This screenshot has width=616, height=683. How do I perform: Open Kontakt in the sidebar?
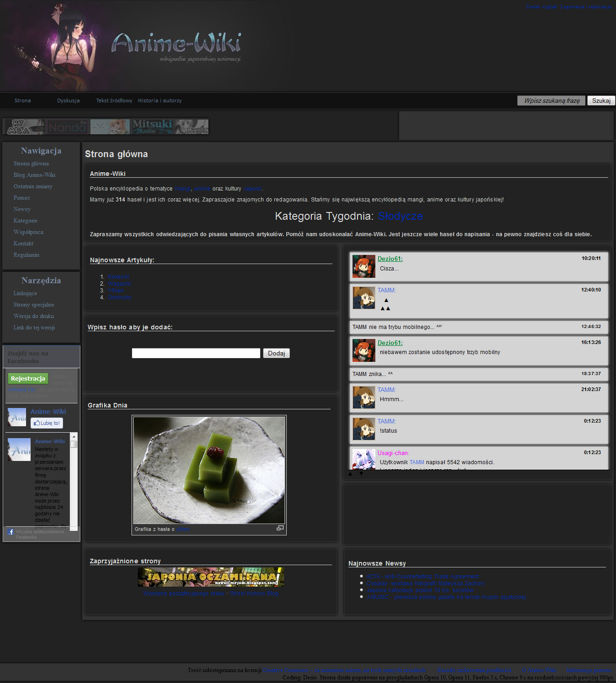[x=23, y=244]
